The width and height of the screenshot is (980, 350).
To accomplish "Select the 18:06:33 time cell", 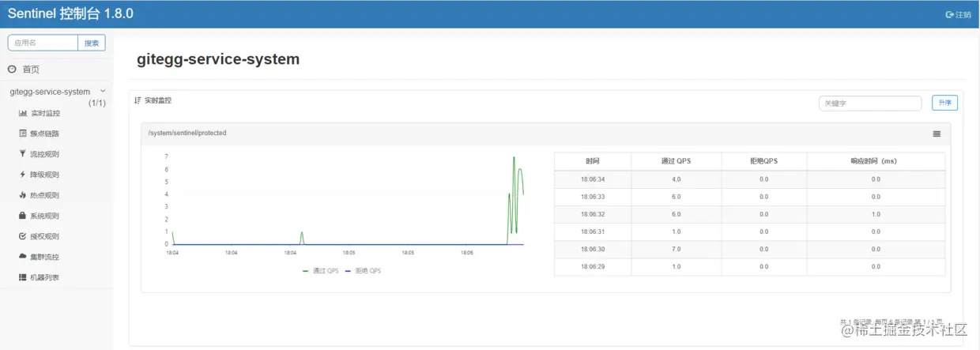I will [593, 197].
